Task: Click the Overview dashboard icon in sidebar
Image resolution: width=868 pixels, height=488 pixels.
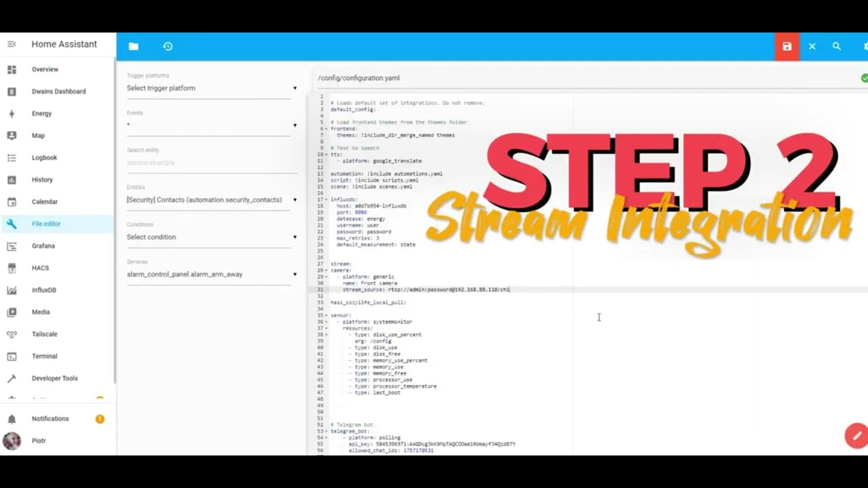Action: (x=12, y=69)
